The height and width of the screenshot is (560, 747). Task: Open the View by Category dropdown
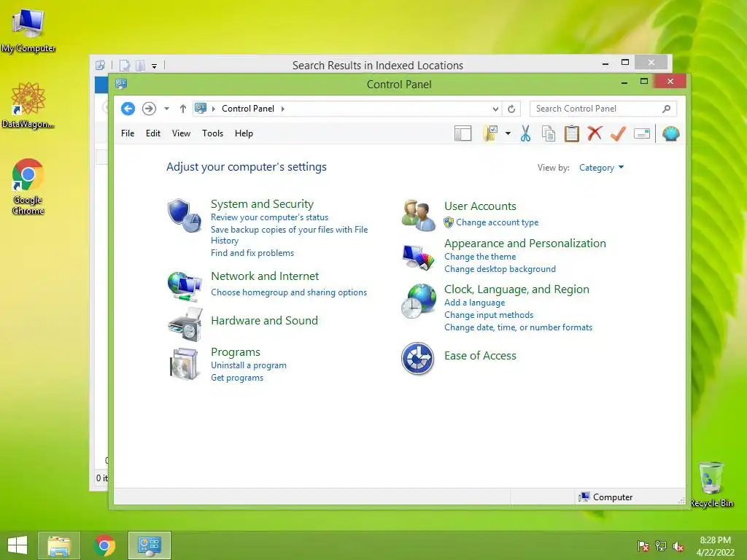[601, 168]
